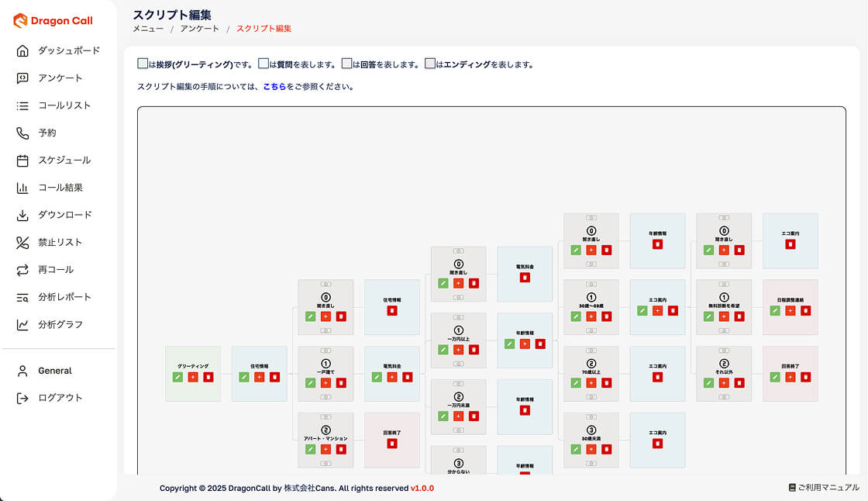Edit the 一戸建て answer node
This screenshot has width=868, height=501.
[x=310, y=382]
